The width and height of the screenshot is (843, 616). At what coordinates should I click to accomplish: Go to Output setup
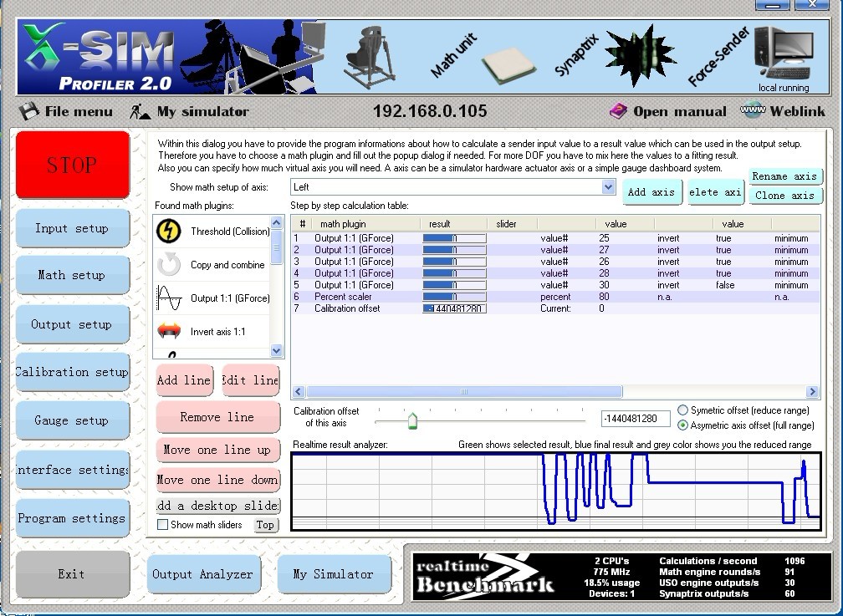73,324
